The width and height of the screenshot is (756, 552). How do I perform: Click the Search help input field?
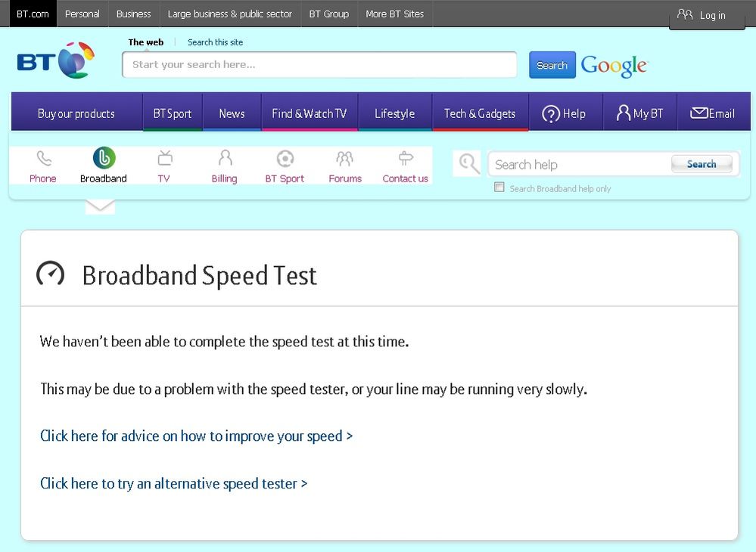click(580, 165)
